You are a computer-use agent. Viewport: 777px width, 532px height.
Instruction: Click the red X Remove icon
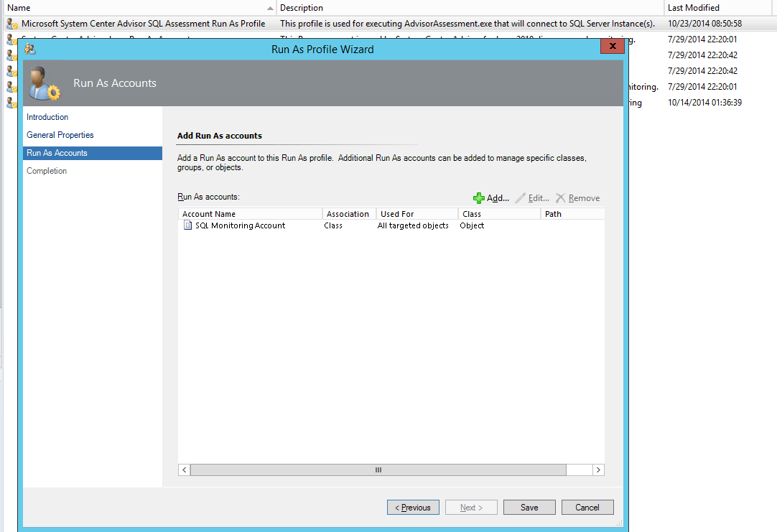click(562, 197)
